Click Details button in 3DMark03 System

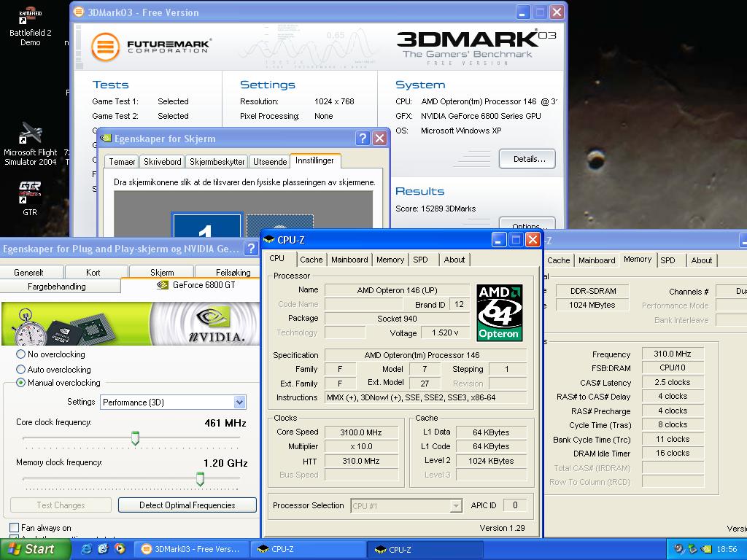click(x=527, y=159)
